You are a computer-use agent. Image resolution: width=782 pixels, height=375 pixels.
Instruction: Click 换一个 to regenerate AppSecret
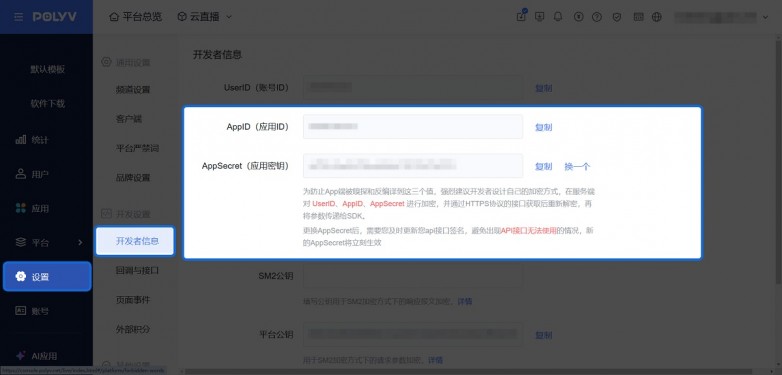(577, 167)
